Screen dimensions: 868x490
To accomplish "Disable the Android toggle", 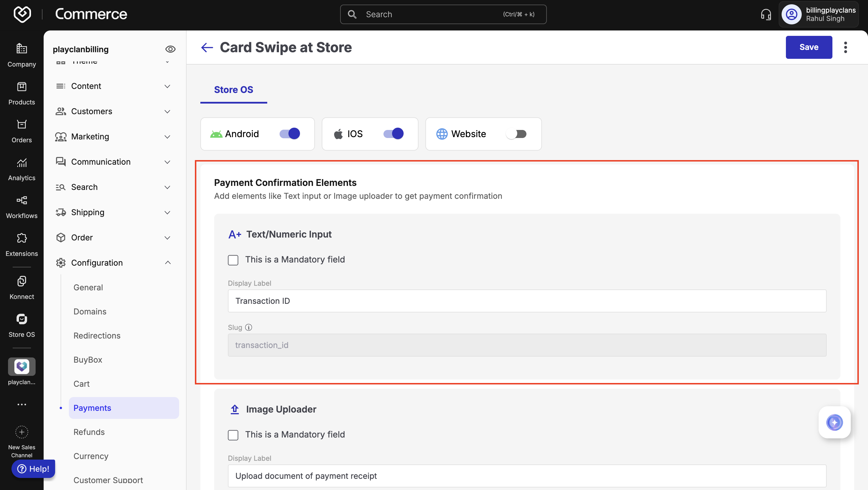I will click(x=289, y=134).
